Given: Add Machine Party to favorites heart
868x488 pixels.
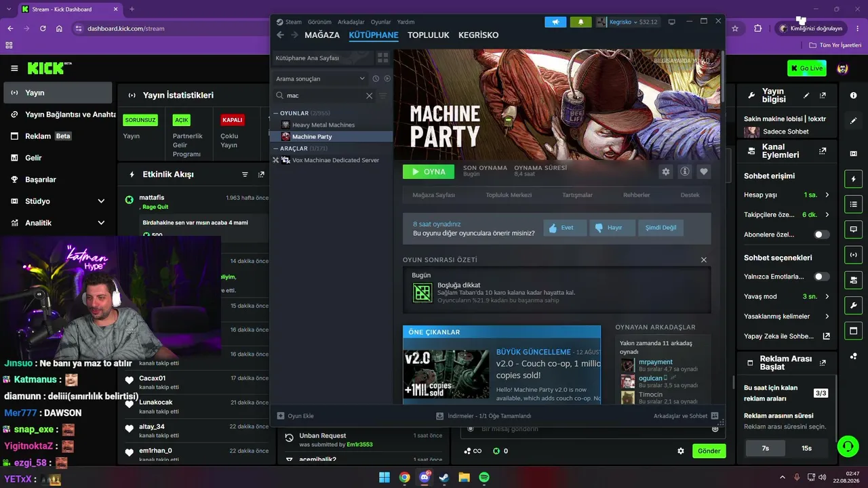Looking at the screenshot, I should pyautogui.click(x=704, y=172).
